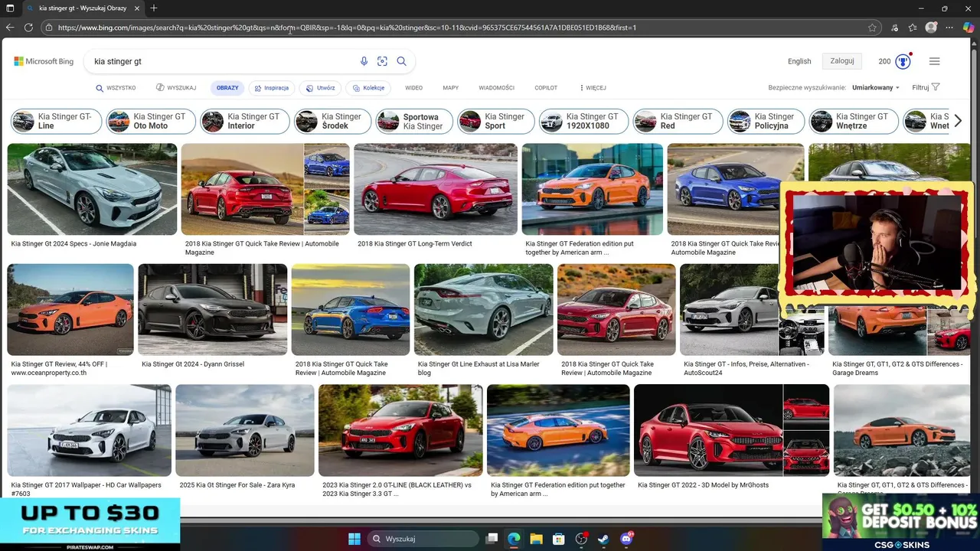The image size is (980, 551).
Task: Open the browser profile avatar
Action: tap(931, 28)
